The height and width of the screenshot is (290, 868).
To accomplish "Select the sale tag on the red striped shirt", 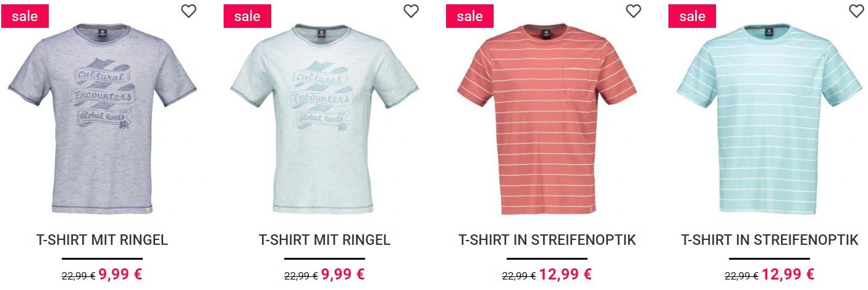I will (470, 16).
